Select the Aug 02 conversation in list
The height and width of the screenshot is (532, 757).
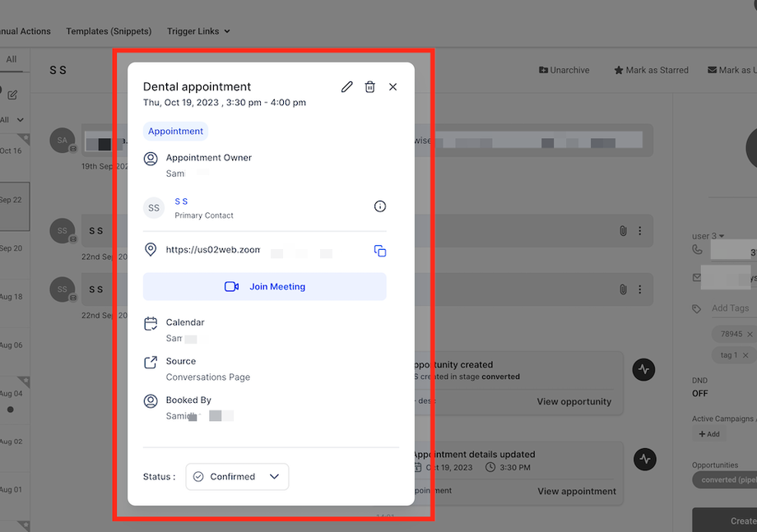click(15, 448)
